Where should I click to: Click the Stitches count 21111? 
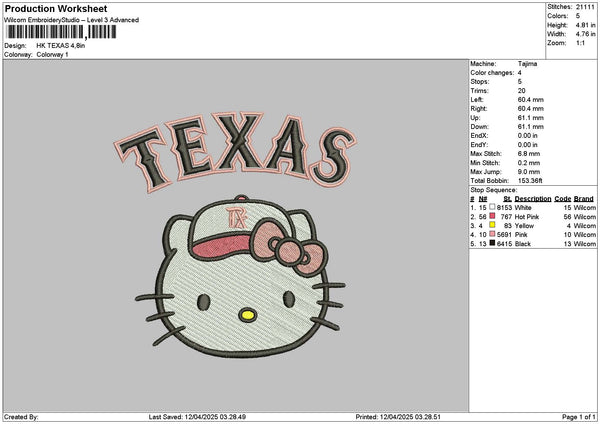585,8
